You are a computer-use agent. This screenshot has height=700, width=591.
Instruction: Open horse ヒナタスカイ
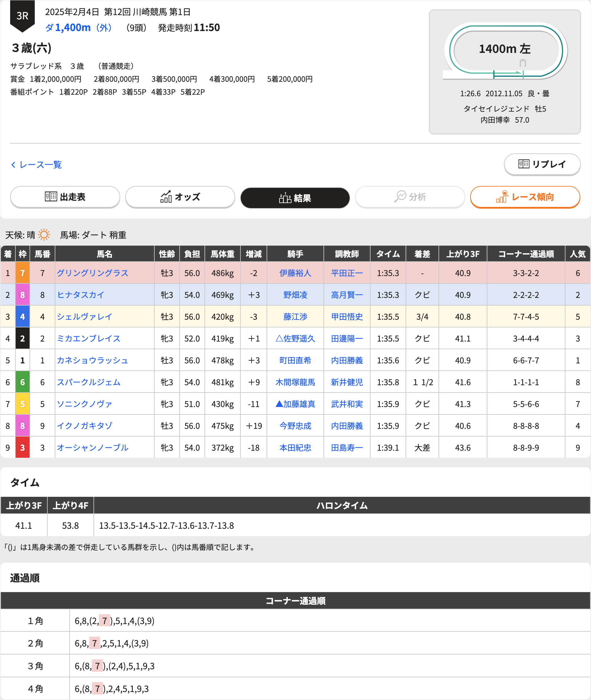click(80, 295)
